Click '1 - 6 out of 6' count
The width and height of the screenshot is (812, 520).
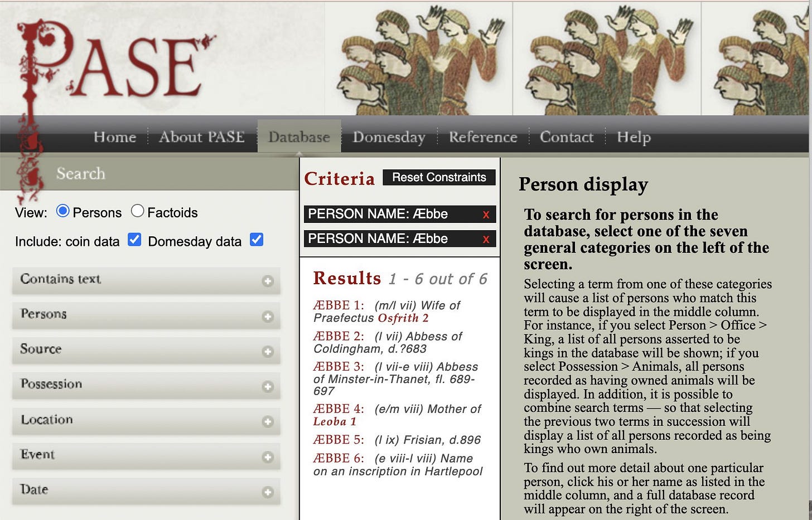(x=438, y=279)
